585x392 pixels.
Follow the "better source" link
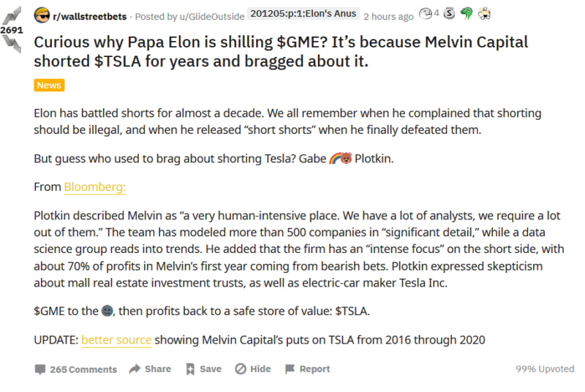[x=116, y=340]
